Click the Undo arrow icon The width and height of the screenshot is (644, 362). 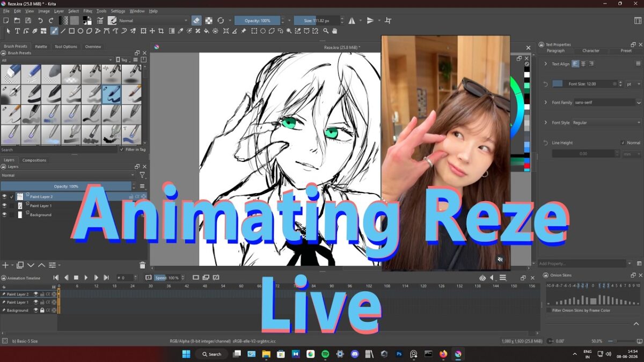tap(40, 20)
